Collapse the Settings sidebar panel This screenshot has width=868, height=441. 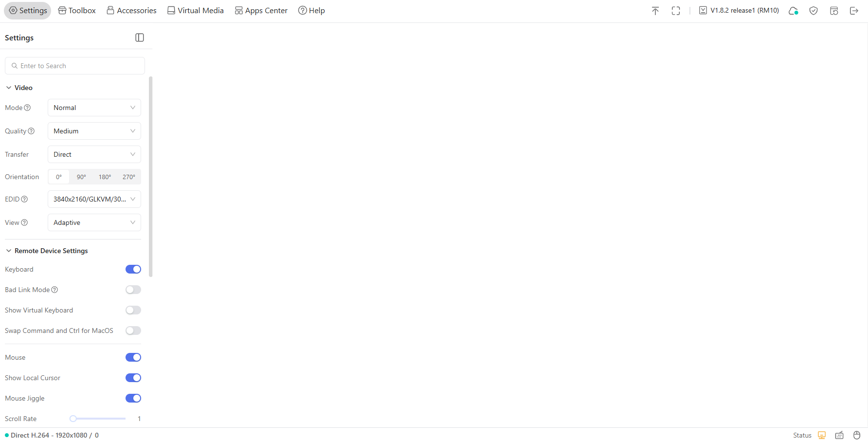pos(140,37)
